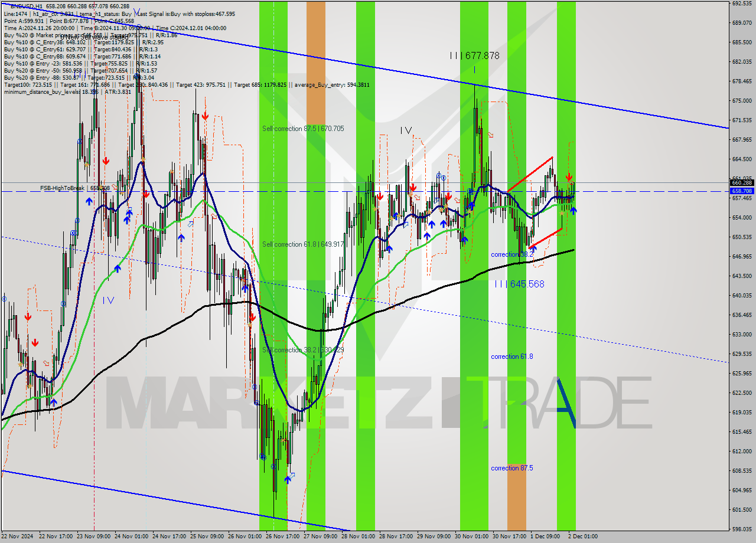Select the 'I I I 645.568' wave label

pyautogui.click(x=520, y=284)
